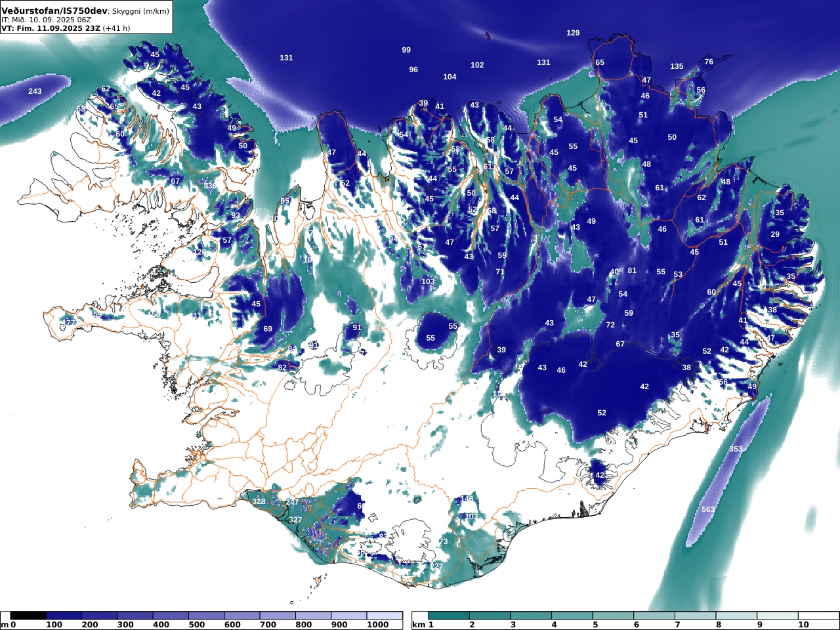Click the value 93 on the map

236,215
